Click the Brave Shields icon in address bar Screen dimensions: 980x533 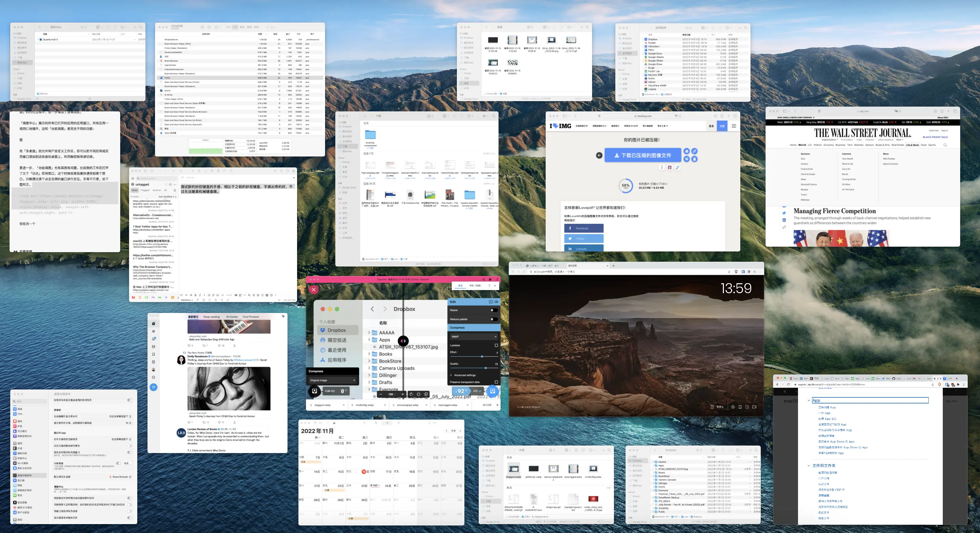tap(736, 272)
